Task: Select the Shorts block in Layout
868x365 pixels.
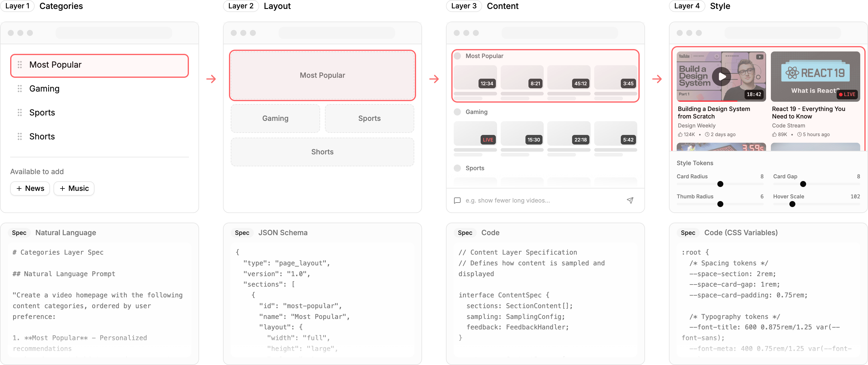Action: point(322,152)
